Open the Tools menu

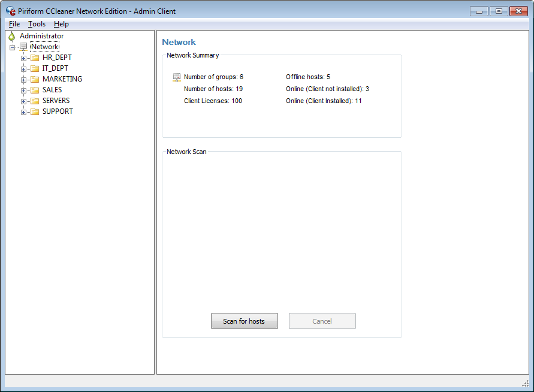tap(37, 24)
